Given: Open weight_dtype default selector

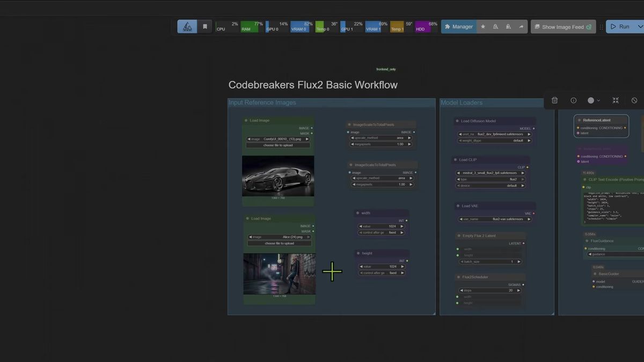Looking at the screenshot, I should click(495, 141).
